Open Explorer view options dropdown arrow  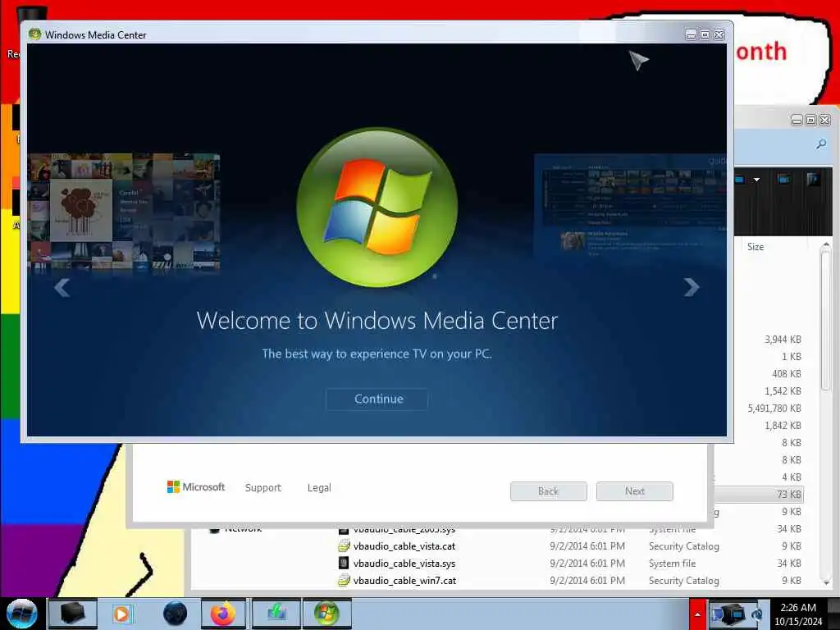point(756,180)
